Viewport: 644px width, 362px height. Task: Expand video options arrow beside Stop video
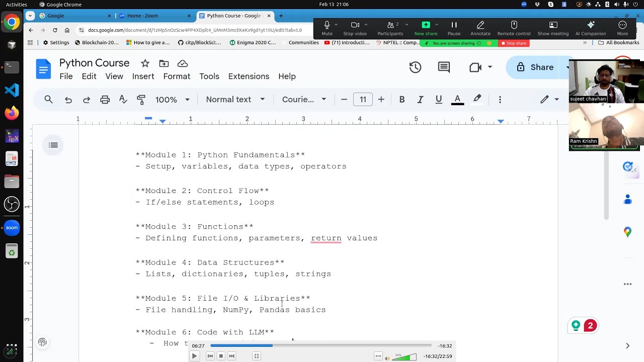point(366,25)
